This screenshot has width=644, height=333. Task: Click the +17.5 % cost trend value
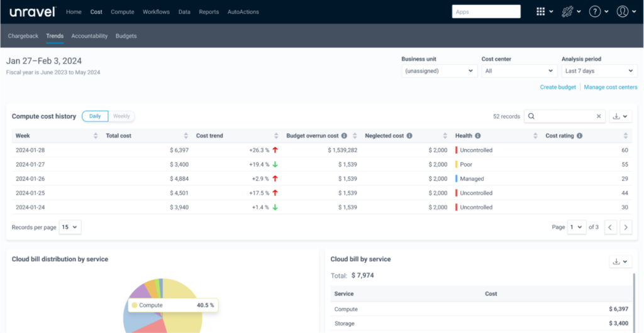[258, 193]
